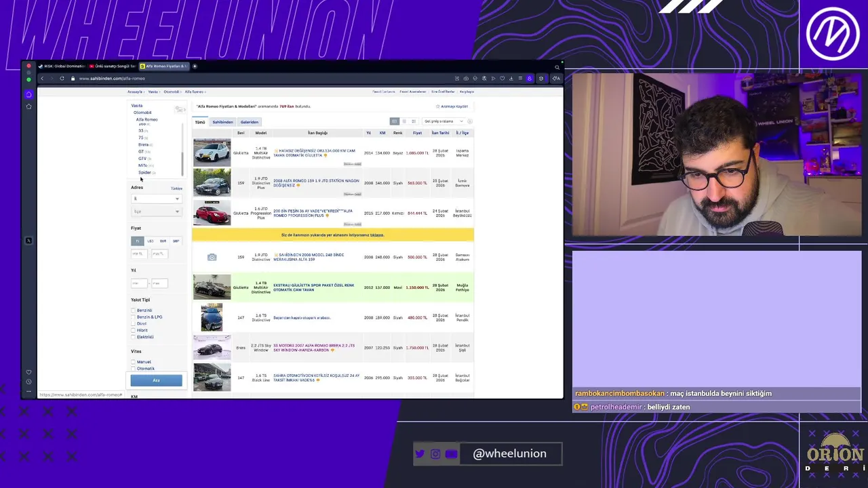Image resolution: width=868 pixels, height=488 pixels.
Task: Select the TL currency toggle
Action: (137, 241)
